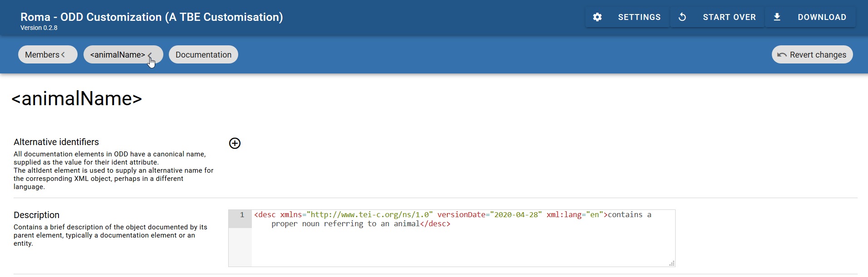Click the Roma - ODD Customization title
The image size is (868, 277).
152,17
